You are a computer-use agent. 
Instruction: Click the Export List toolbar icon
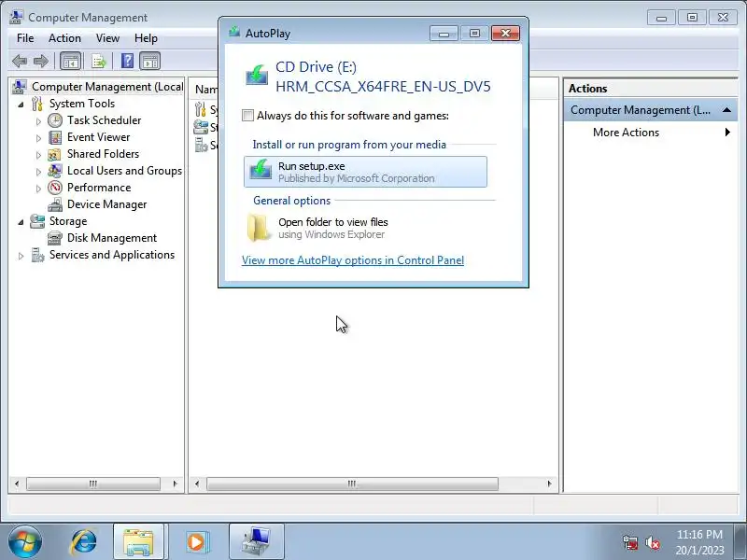point(99,61)
